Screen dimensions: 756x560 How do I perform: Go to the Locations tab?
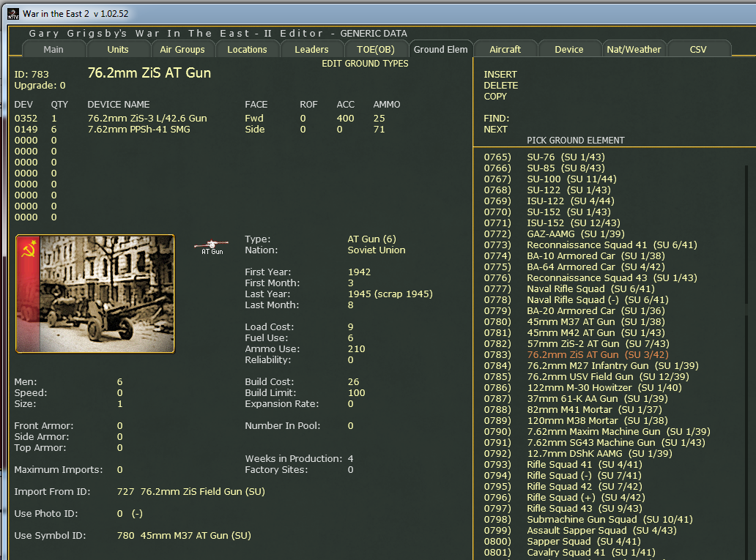tap(247, 50)
